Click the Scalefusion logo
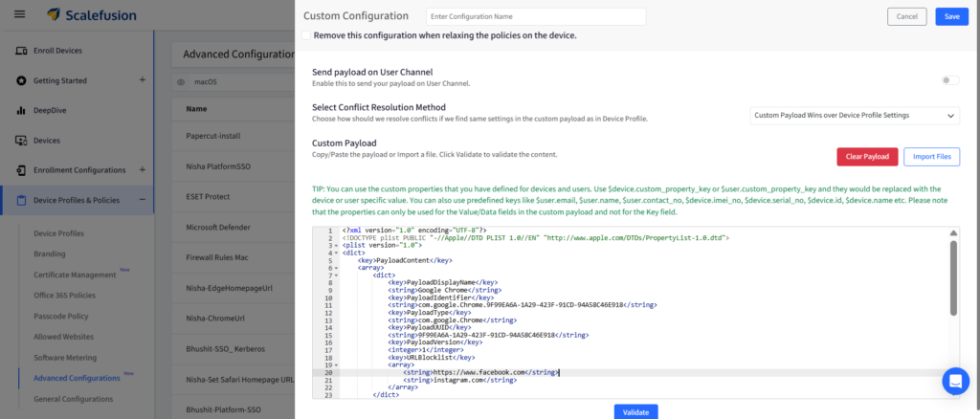 click(x=91, y=14)
